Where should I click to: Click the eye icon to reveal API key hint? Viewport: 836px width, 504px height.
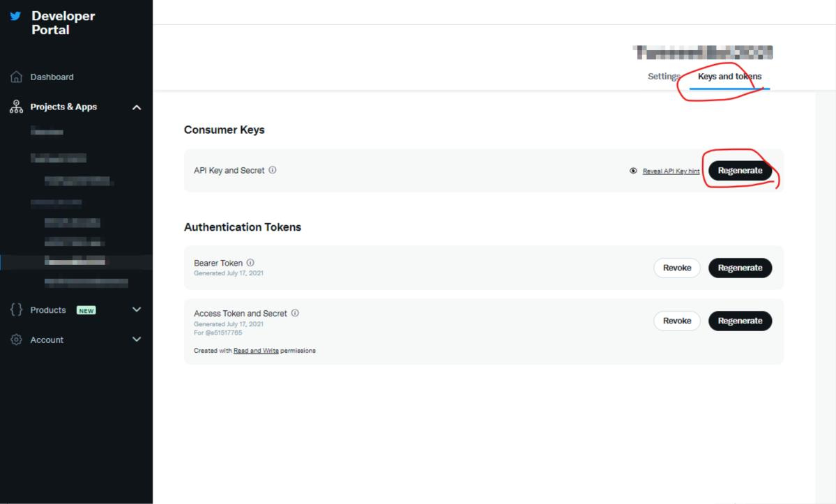[633, 171]
